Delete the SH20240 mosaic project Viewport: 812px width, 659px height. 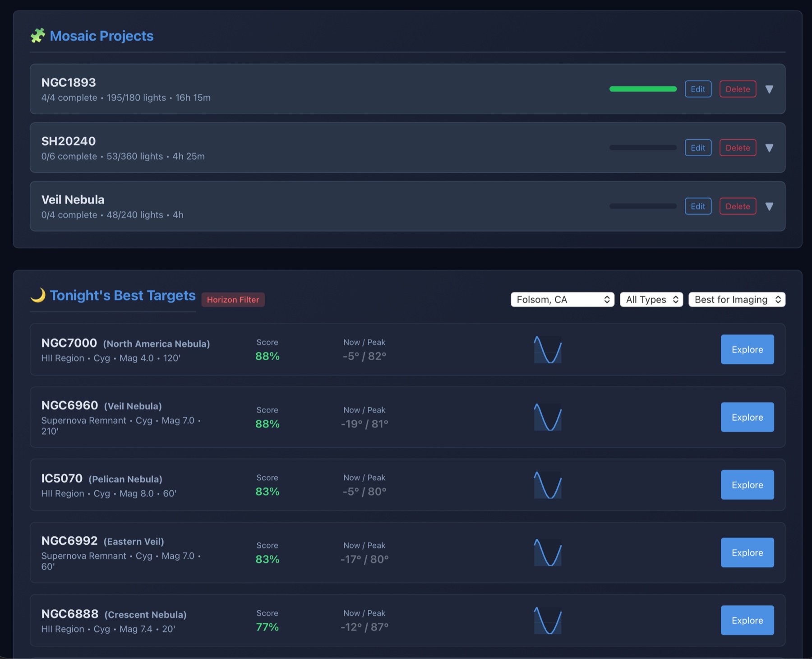pos(738,148)
